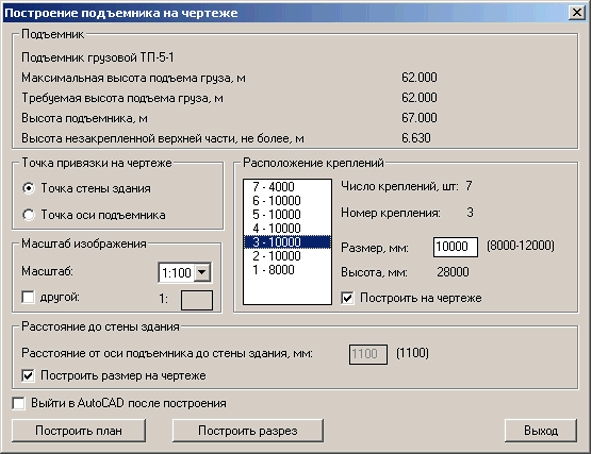Click the 'Построить разрез' button
Image resolution: width=591 pixels, height=454 pixels.
click(x=248, y=430)
